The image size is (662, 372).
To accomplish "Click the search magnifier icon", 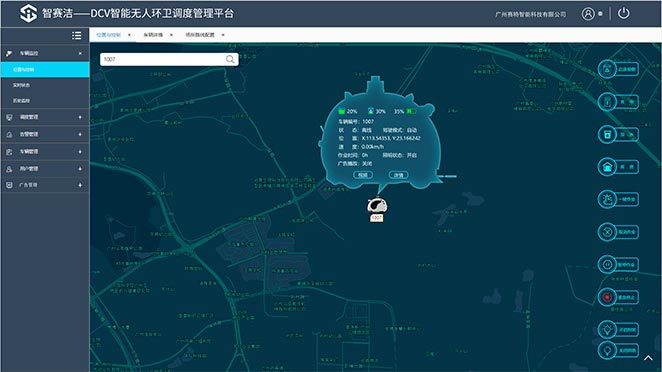I will (230, 59).
